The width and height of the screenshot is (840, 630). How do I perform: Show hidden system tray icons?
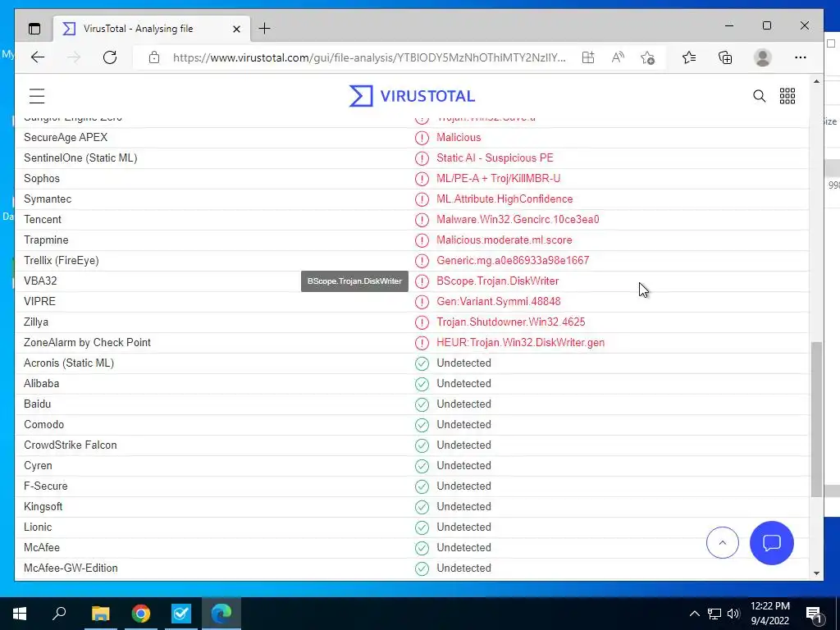(x=694, y=614)
